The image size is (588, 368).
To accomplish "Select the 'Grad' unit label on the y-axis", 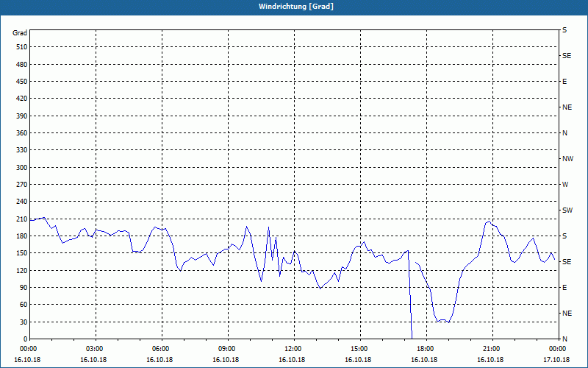I will click(x=20, y=33).
